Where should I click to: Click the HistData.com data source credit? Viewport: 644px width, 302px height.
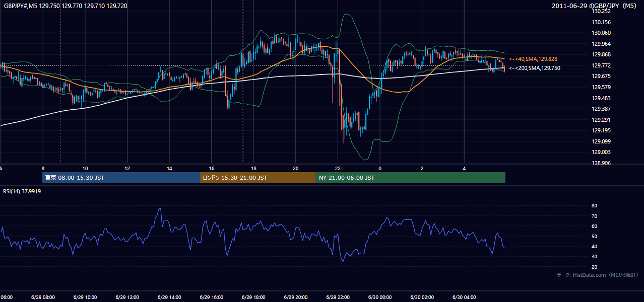click(598, 275)
